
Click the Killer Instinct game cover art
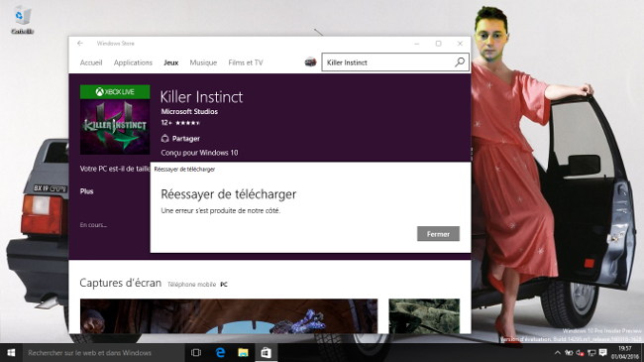[x=115, y=120]
